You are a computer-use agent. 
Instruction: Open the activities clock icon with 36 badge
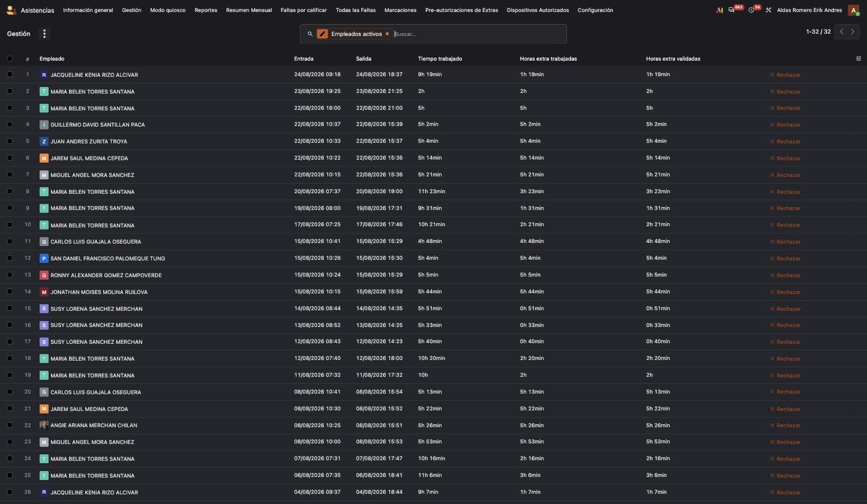click(751, 10)
